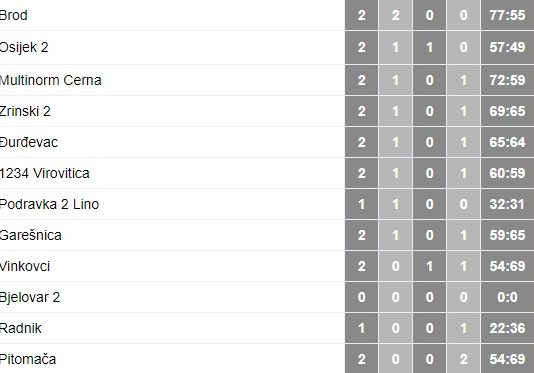
Task: Click the 0:0 score for Bjelovar 2
Action: click(x=507, y=297)
